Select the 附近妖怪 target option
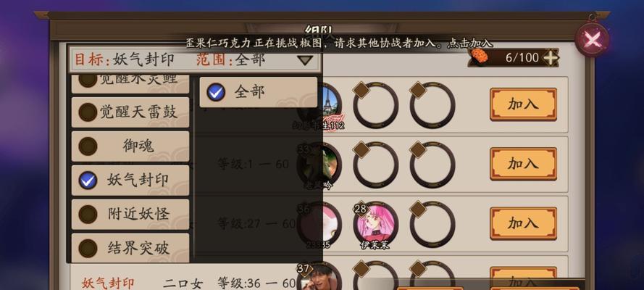 click(x=130, y=215)
